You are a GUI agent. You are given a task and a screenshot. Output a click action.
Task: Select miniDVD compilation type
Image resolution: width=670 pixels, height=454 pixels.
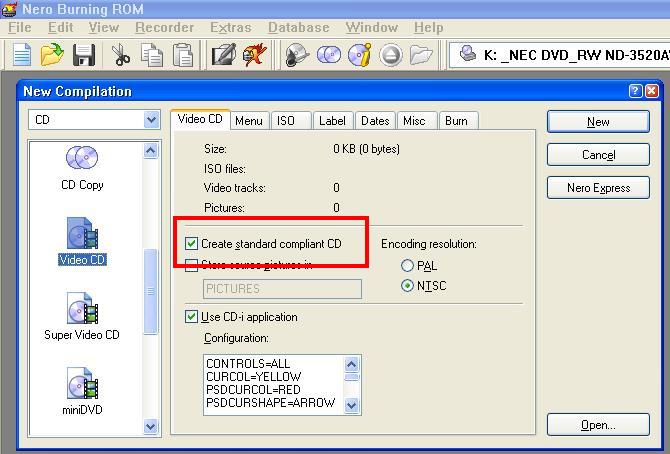click(82, 391)
